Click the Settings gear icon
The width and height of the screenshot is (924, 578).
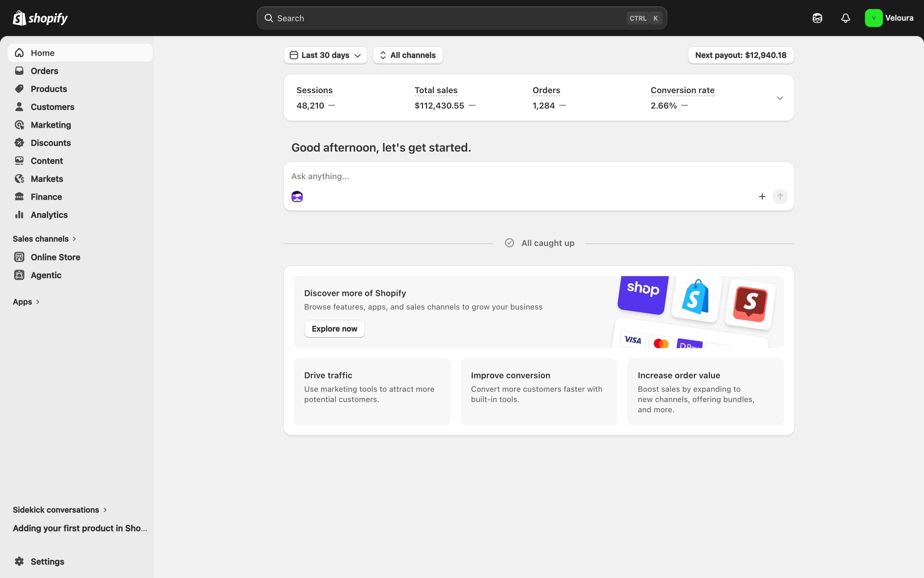(x=19, y=561)
